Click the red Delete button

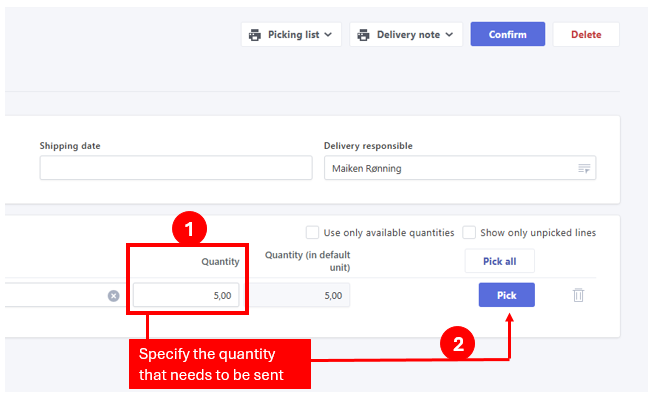586,34
